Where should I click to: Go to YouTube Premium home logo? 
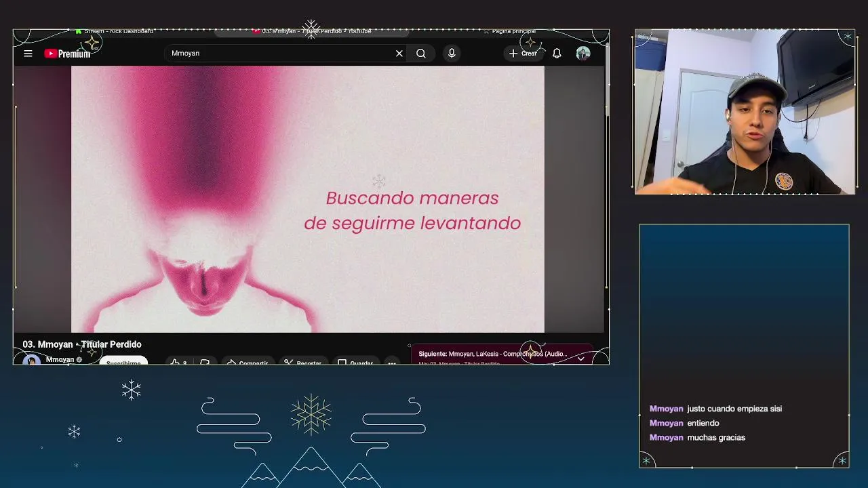click(67, 54)
